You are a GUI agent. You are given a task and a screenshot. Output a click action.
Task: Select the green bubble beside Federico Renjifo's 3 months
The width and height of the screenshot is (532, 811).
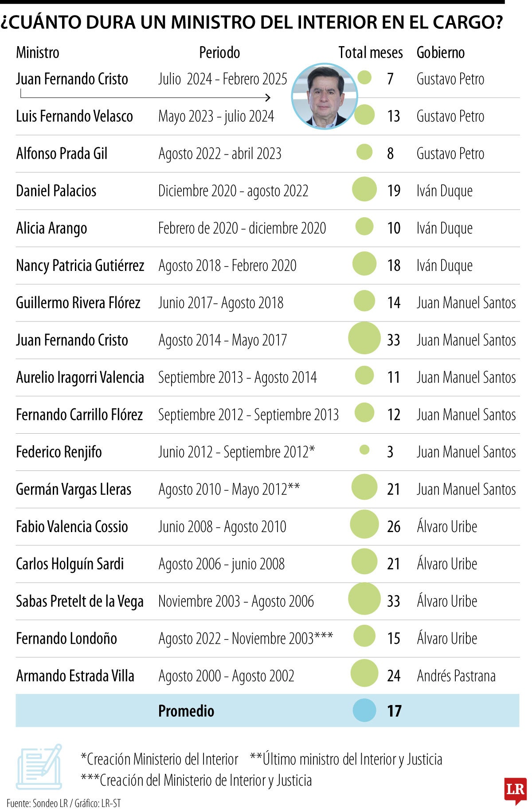click(364, 450)
